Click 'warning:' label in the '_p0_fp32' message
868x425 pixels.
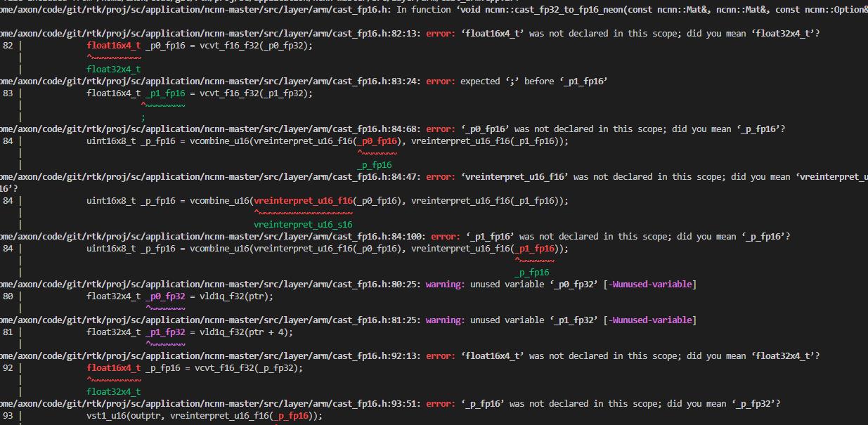pyautogui.click(x=445, y=284)
